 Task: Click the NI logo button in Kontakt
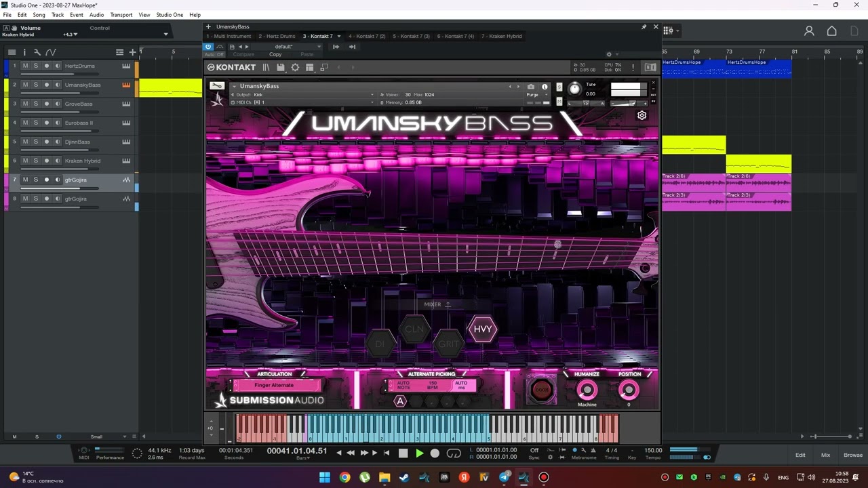(650, 67)
